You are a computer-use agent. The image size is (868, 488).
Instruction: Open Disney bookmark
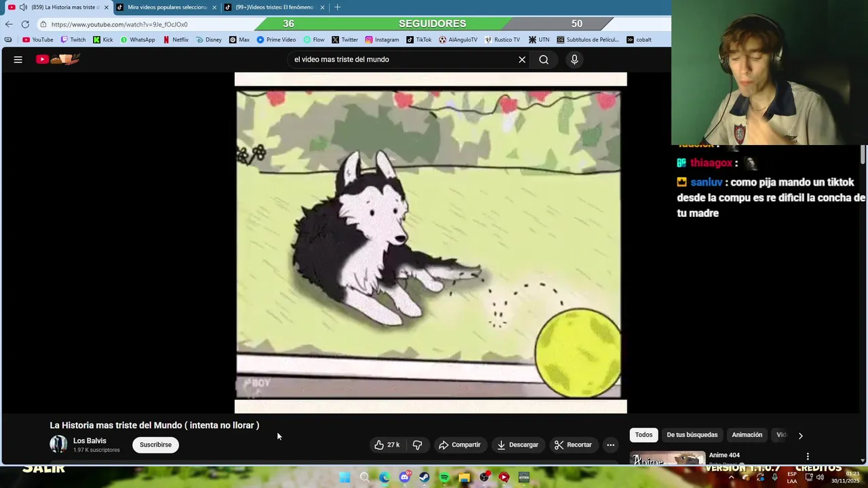click(209, 40)
